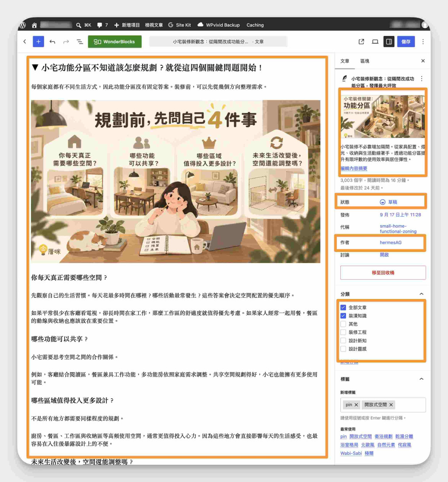This screenshot has width=448, height=482.
Task: Uncheck the 全部文章 category
Action: pos(343,307)
